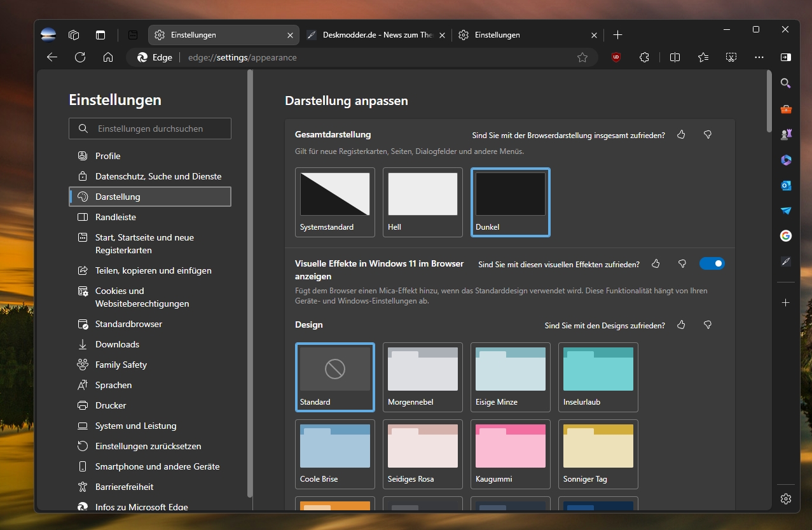Screen dimensions: 812x530
Task: Open the Profile settings section
Action: (149, 156)
